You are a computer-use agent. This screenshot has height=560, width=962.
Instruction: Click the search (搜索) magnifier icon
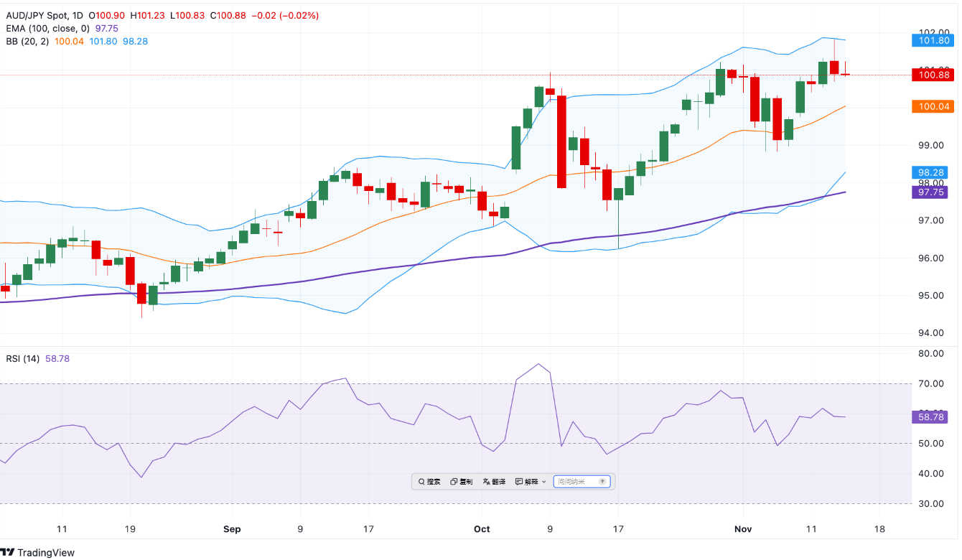point(421,482)
